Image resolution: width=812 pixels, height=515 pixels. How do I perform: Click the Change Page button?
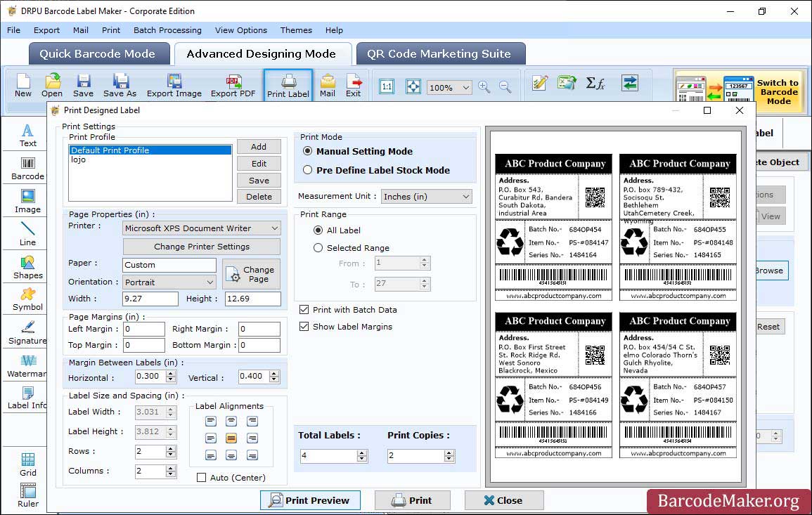click(251, 274)
